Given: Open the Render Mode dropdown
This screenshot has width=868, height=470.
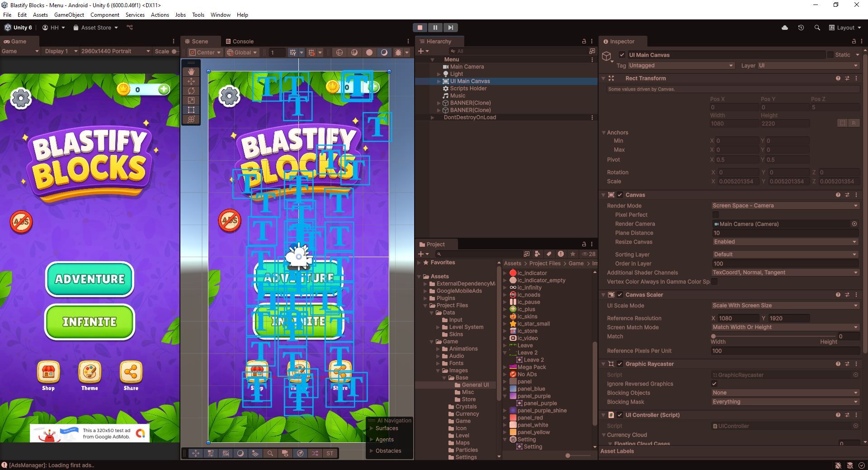Looking at the screenshot, I should 784,206.
